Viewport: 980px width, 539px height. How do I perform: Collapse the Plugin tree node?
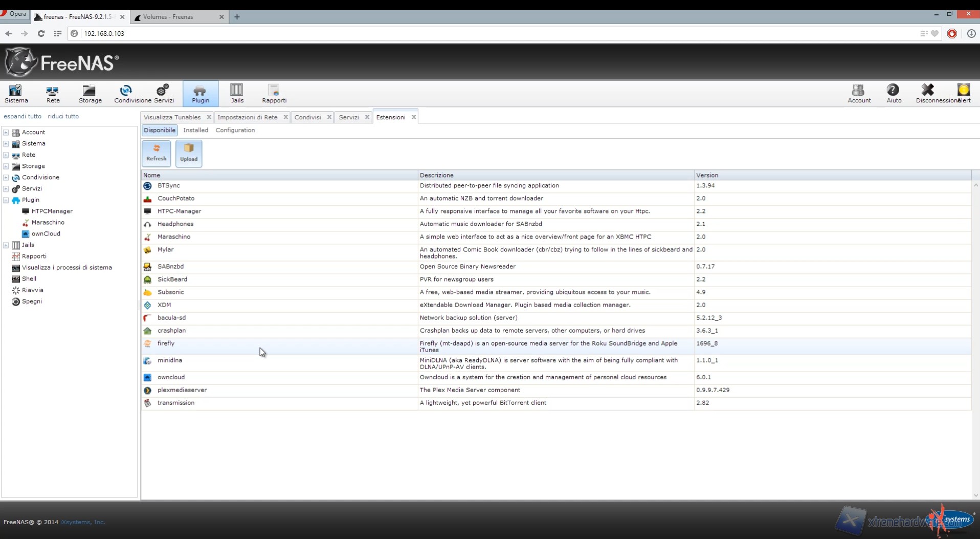(x=6, y=200)
